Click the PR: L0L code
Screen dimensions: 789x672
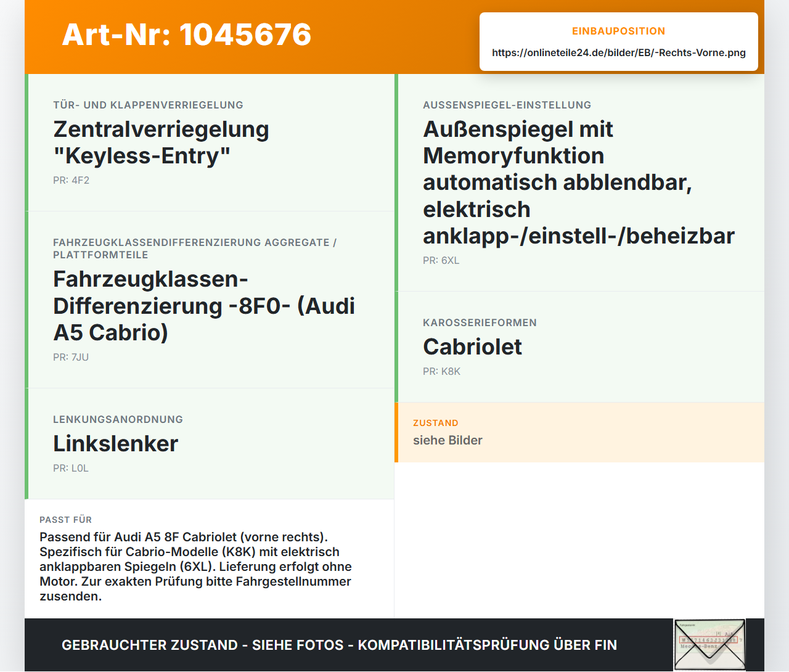pyautogui.click(x=71, y=469)
